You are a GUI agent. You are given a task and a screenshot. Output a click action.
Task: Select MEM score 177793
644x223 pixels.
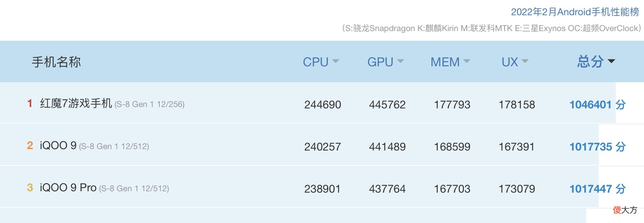(452, 105)
